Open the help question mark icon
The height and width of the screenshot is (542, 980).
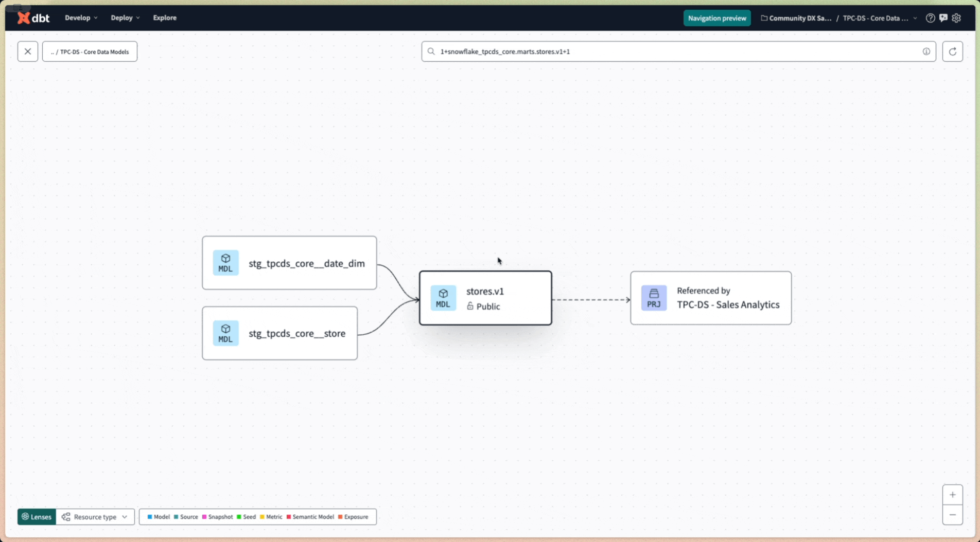tap(930, 17)
